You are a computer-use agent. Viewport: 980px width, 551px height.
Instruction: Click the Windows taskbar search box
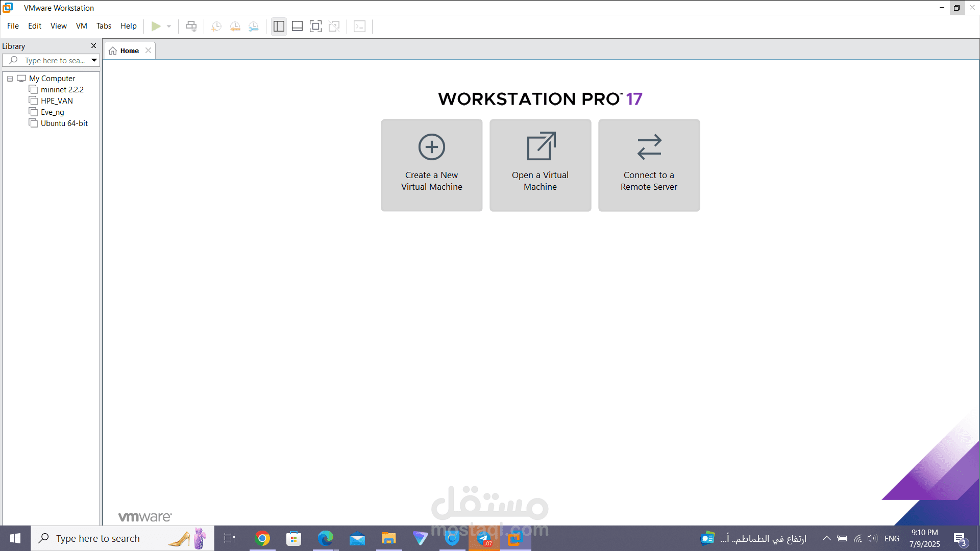[122, 538]
